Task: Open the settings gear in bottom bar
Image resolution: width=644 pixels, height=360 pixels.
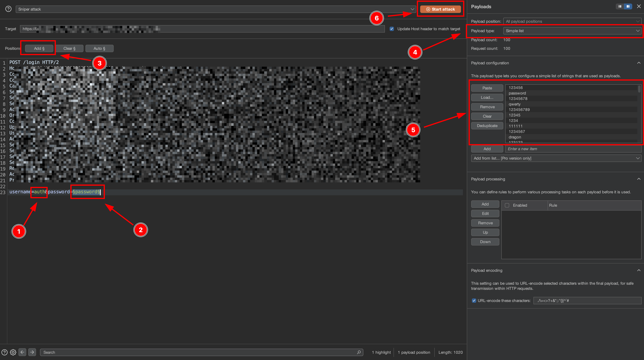Action: pos(13,352)
